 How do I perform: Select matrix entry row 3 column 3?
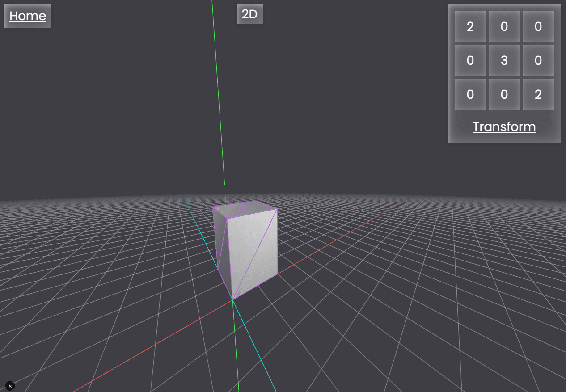click(x=538, y=95)
